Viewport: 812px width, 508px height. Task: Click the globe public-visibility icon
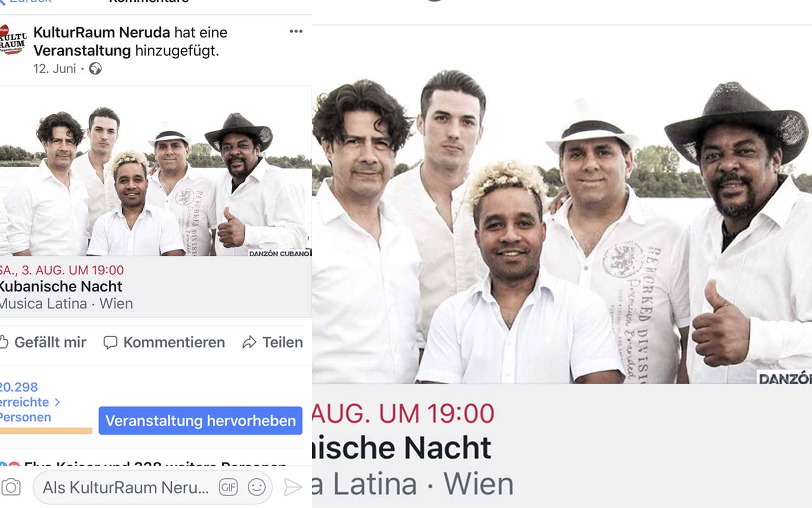point(95,69)
